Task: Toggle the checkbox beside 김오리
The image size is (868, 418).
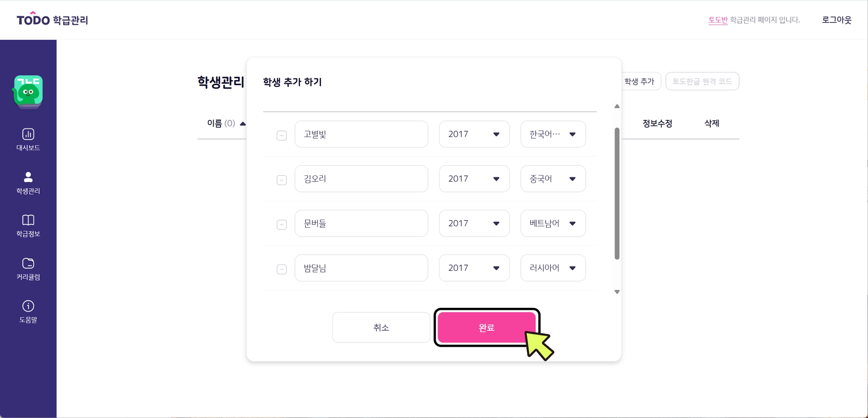Action: click(281, 180)
